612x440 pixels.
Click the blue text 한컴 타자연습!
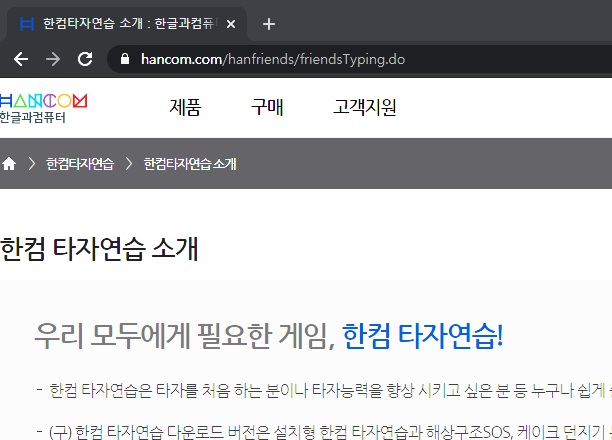[x=422, y=336]
